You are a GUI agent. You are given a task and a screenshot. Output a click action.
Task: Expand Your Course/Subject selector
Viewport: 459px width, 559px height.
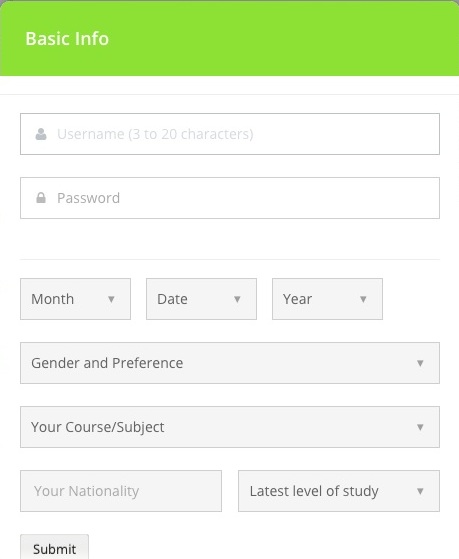pos(230,427)
